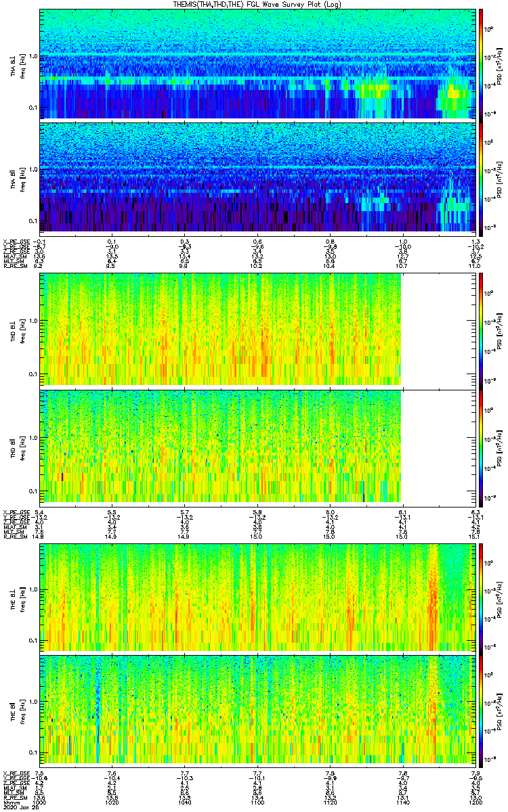Click the THD B-perpendicular PSD color bar
This screenshot has height=812, width=508.
481,330
